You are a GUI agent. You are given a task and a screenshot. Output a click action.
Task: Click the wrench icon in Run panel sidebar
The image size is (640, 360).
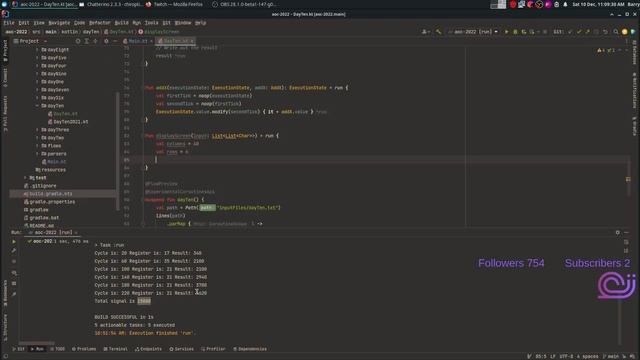[x=14, y=251]
